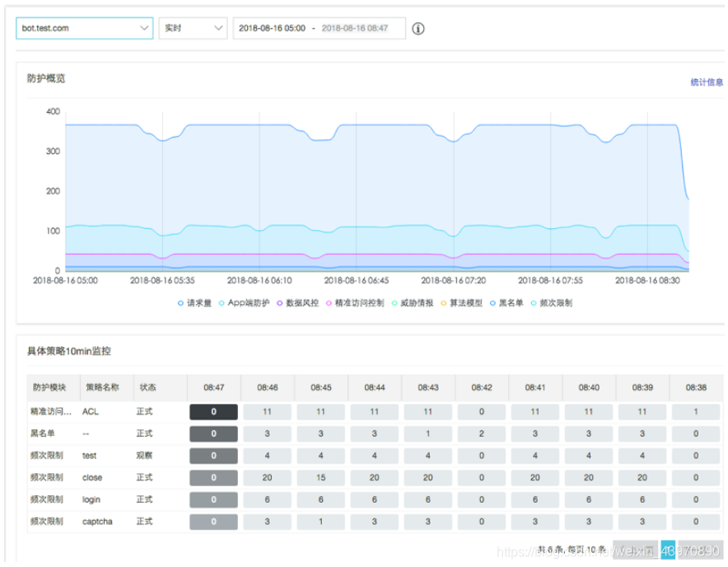Toggle the 数据风控 legend series
Viewport: 728px width, 567px height.
click(297, 303)
